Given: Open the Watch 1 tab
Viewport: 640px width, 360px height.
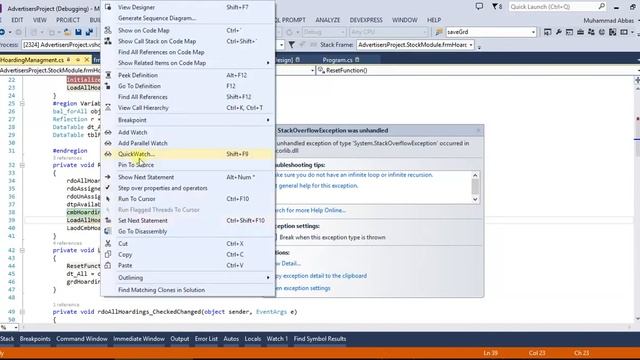Looking at the screenshot, I should coord(277,339).
